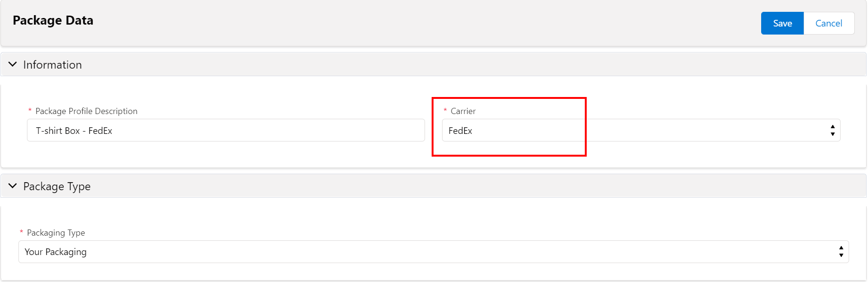Screen dimensions: 868x282
Task: Click the Information section title
Action: tap(52, 65)
